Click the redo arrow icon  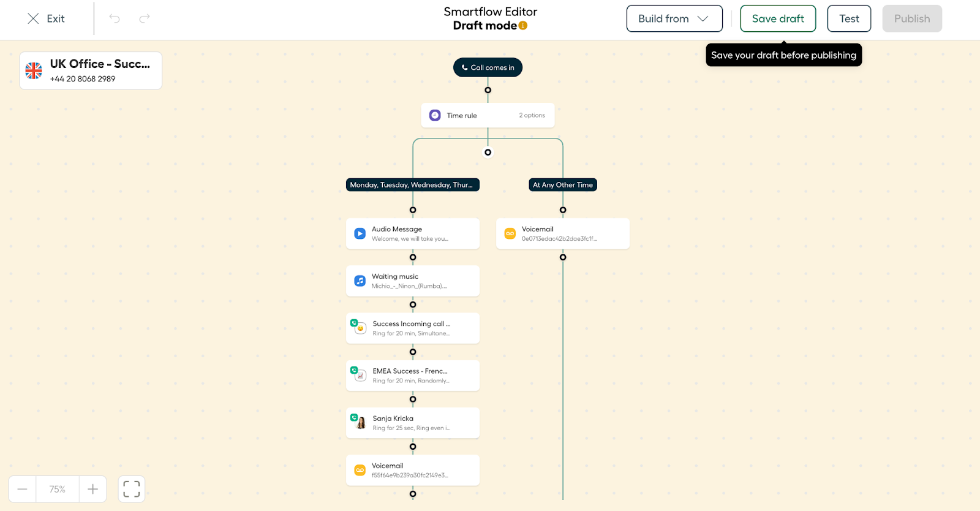145,18
